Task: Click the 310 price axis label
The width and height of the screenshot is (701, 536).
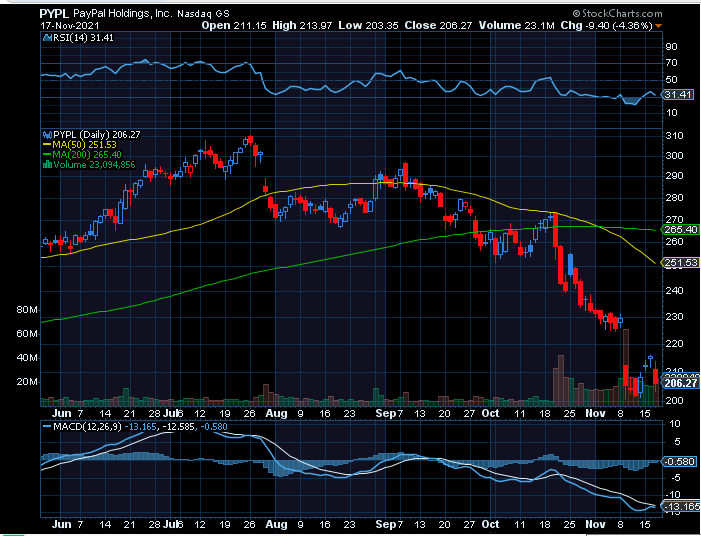Action: pyautogui.click(x=675, y=136)
